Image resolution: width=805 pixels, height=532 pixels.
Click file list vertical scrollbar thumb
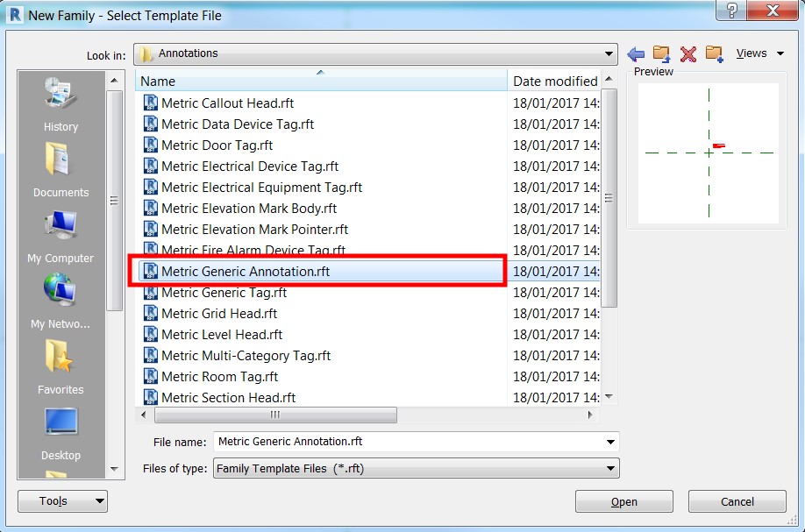(x=609, y=198)
